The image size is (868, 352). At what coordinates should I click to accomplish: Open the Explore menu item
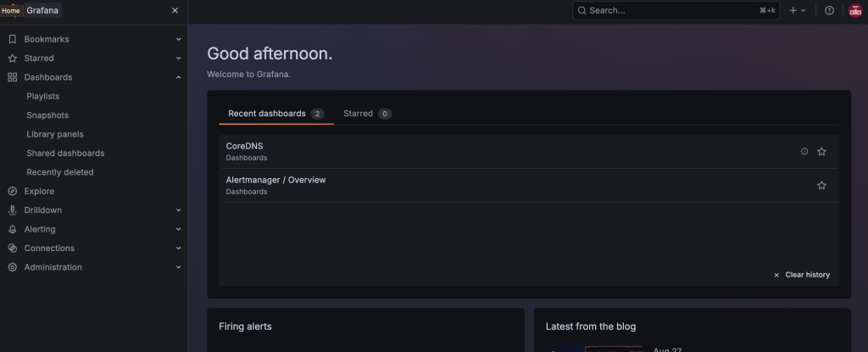(39, 191)
